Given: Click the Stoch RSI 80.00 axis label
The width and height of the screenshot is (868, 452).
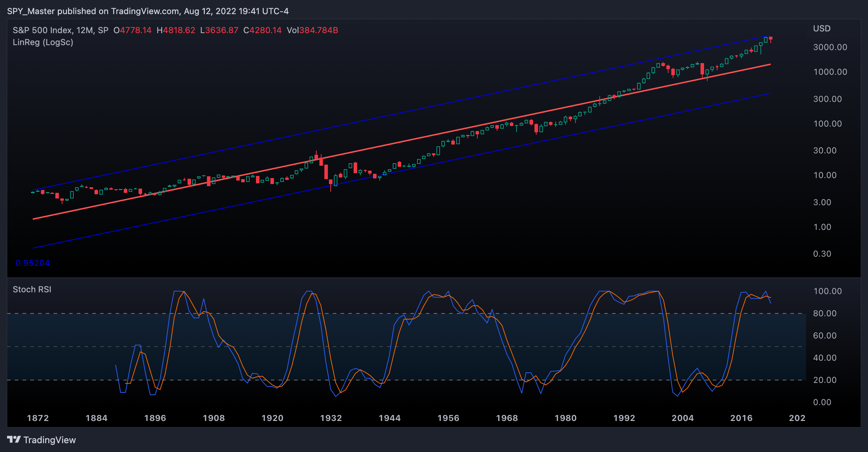Looking at the screenshot, I should point(825,313).
